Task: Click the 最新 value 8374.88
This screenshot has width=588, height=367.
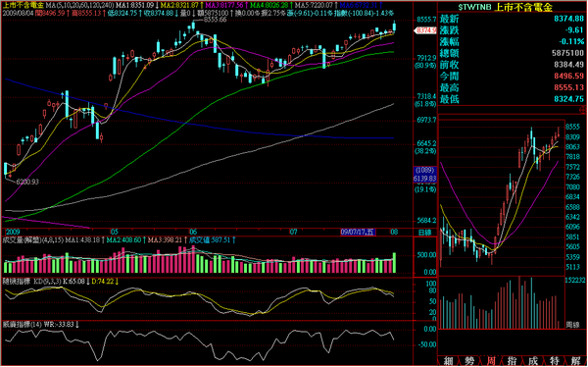Action: point(568,19)
